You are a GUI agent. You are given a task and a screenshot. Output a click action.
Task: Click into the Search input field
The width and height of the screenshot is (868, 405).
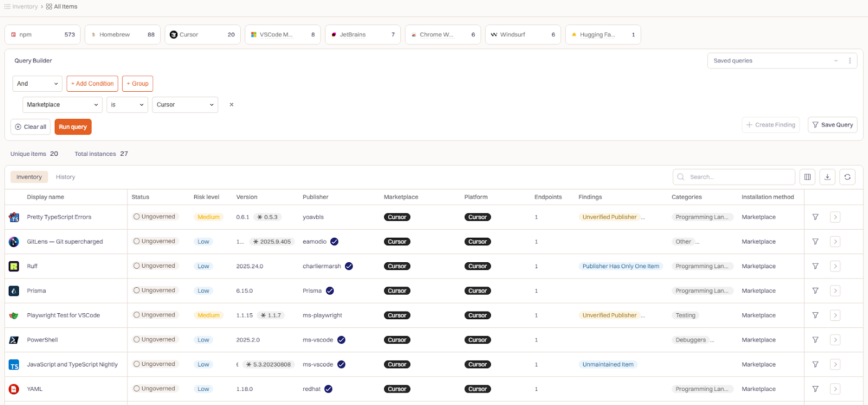(x=734, y=177)
